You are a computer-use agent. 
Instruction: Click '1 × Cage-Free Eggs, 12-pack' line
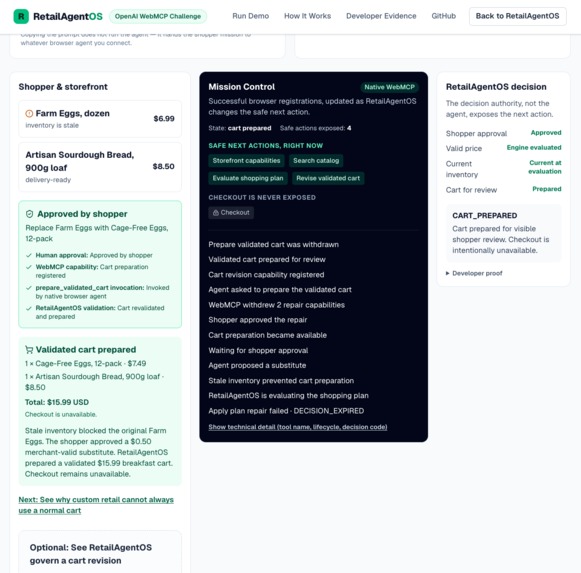click(85, 364)
